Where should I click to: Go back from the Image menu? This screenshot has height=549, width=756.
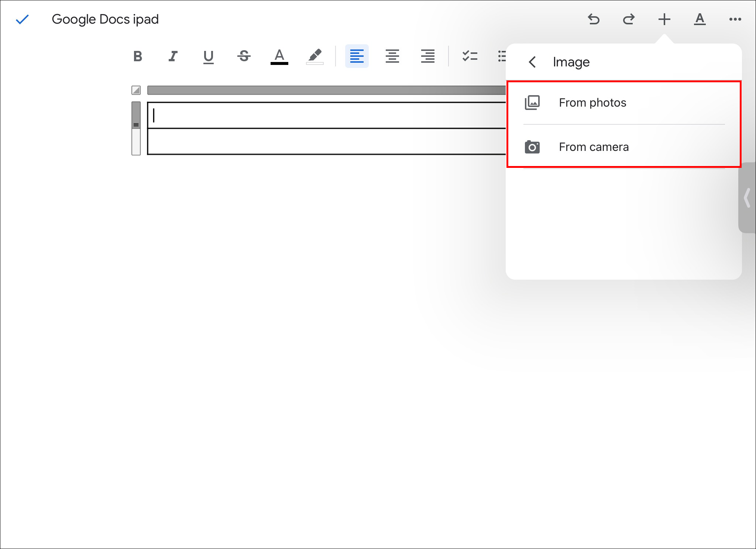(532, 62)
